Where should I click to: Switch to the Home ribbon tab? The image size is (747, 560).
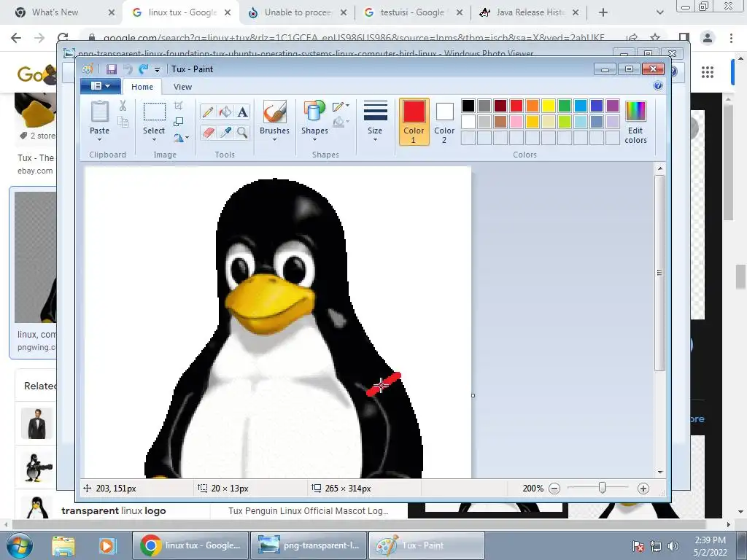click(x=142, y=87)
